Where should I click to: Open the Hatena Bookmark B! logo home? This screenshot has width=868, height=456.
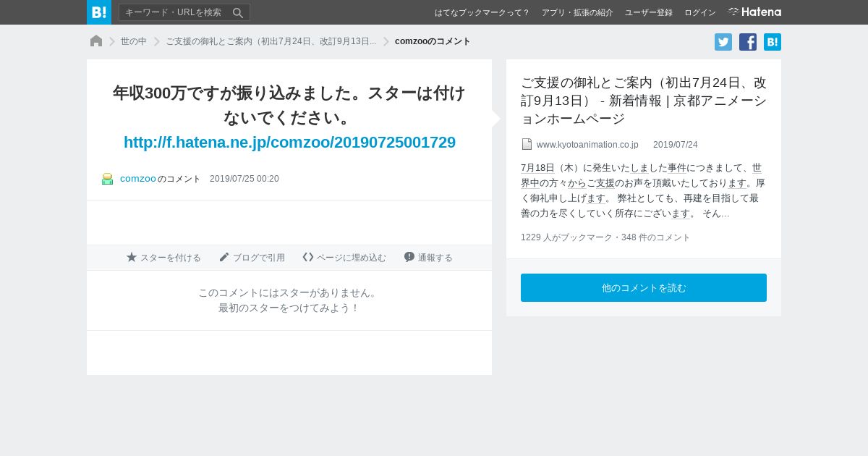click(x=99, y=12)
